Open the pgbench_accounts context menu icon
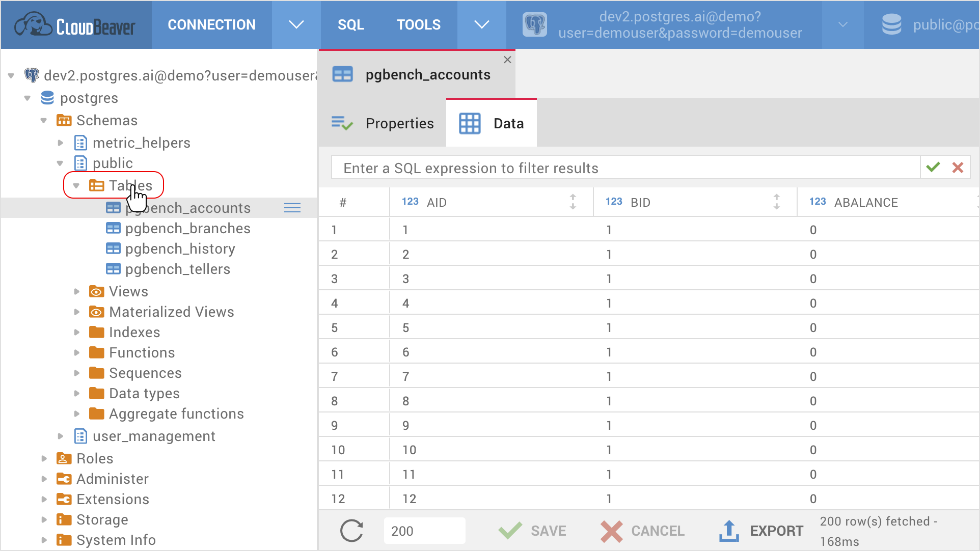The width and height of the screenshot is (980, 551). [292, 208]
